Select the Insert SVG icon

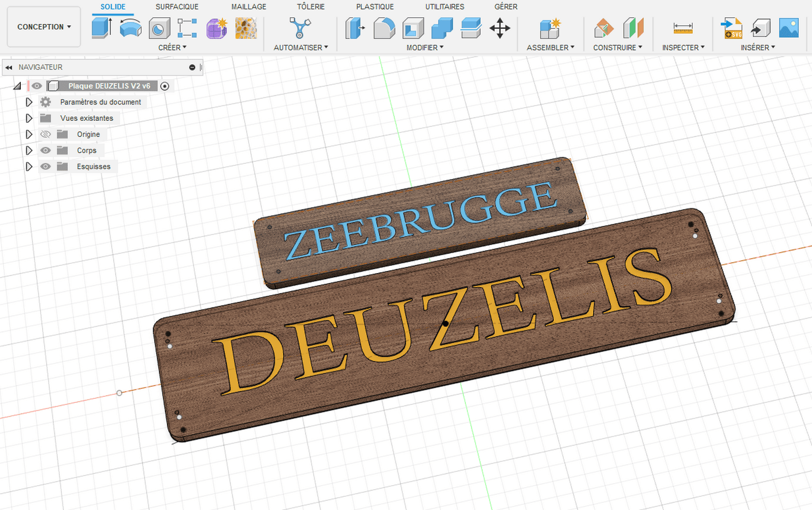[x=731, y=28]
